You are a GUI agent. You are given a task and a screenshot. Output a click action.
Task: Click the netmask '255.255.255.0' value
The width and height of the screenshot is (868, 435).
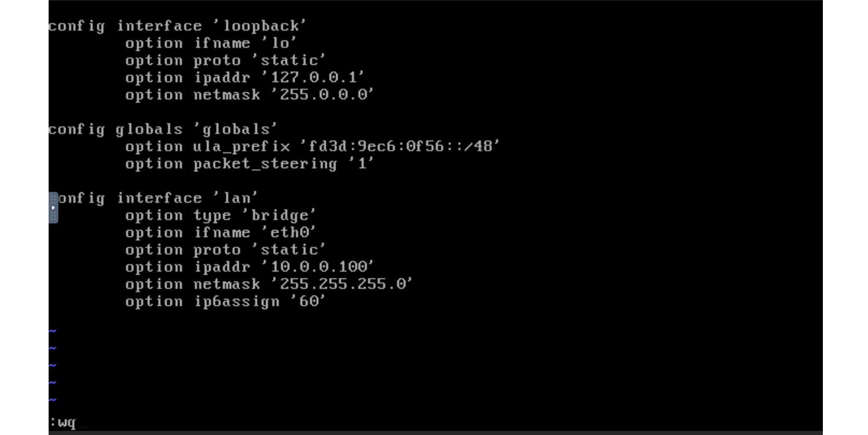(x=341, y=284)
